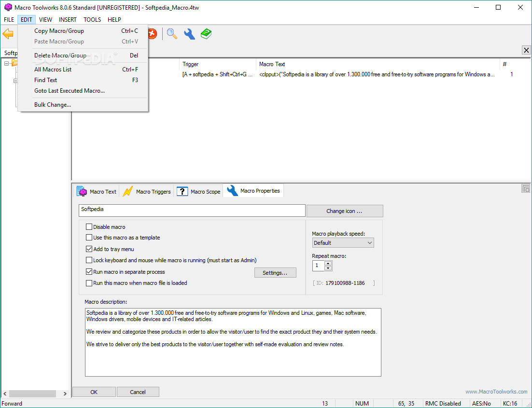Screen dimensions: 532x408
Task: Open the FILE menu
Action: 9,20
